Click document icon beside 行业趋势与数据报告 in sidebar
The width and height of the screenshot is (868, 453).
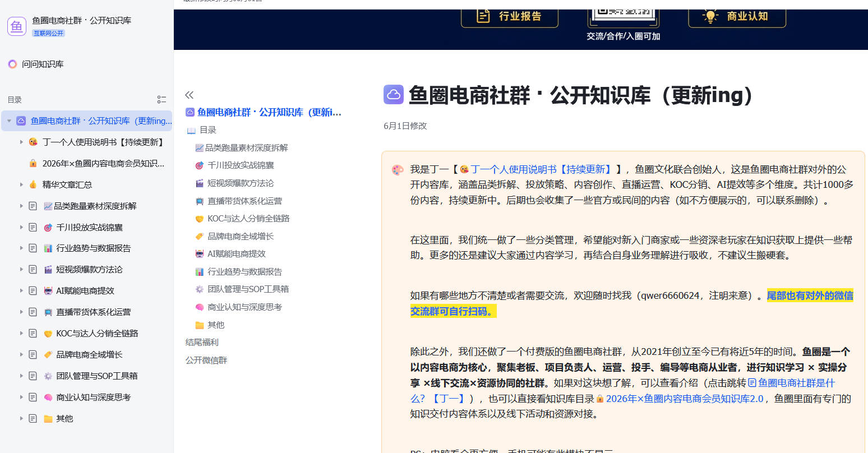(x=33, y=248)
